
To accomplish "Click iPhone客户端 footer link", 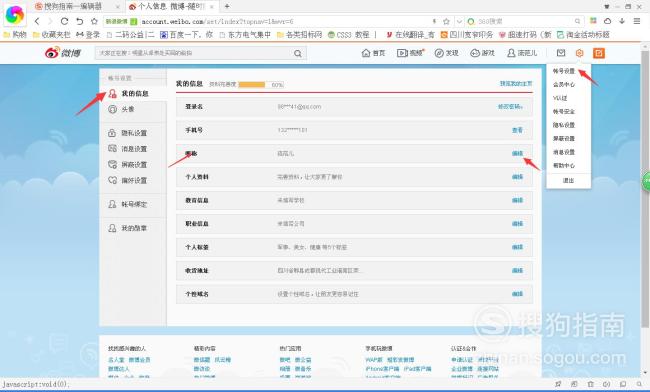I will click(x=382, y=368).
